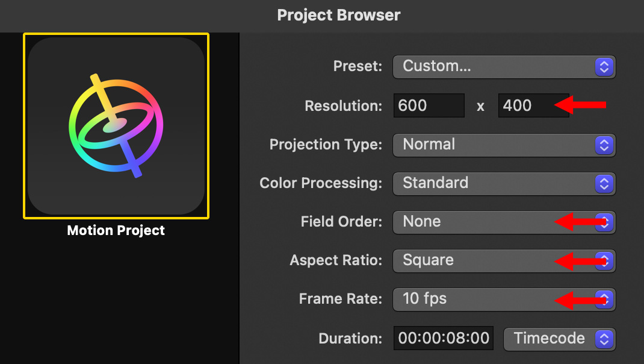Click the Timecode popup chevron arrows
This screenshot has width=644, height=364.
click(603, 339)
